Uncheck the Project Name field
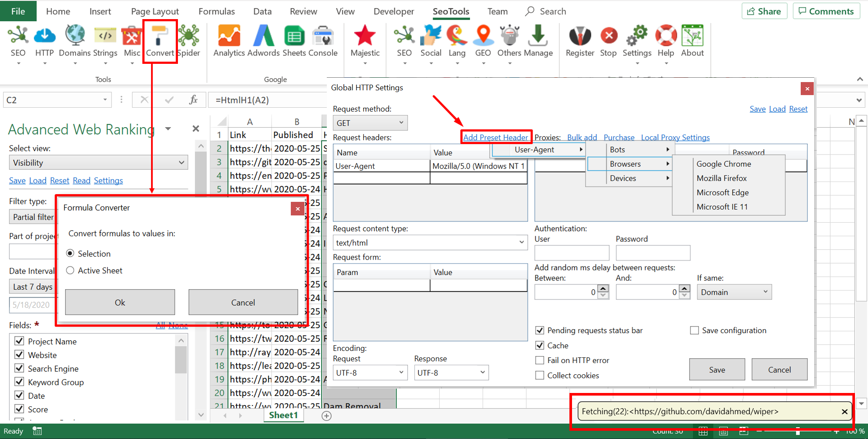The width and height of the screenshot is (868, 439). pos(19,341)
